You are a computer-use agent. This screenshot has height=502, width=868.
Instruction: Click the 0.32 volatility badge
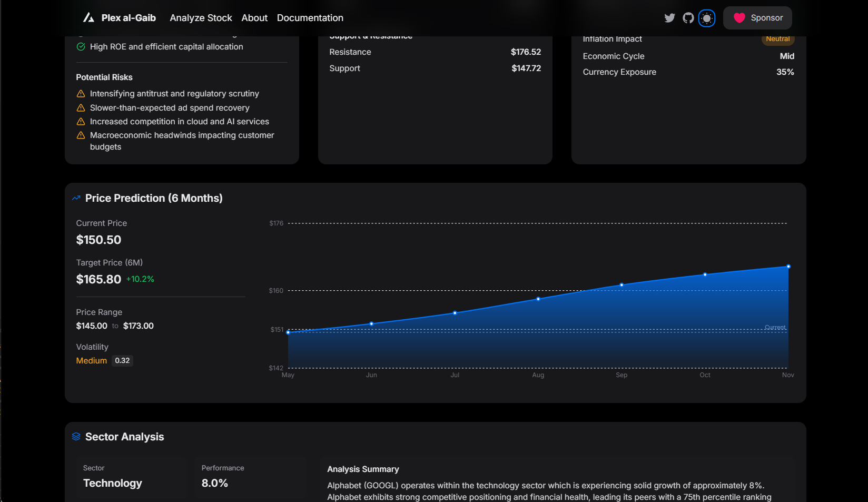pyautogui.click(x=122, y=361)
